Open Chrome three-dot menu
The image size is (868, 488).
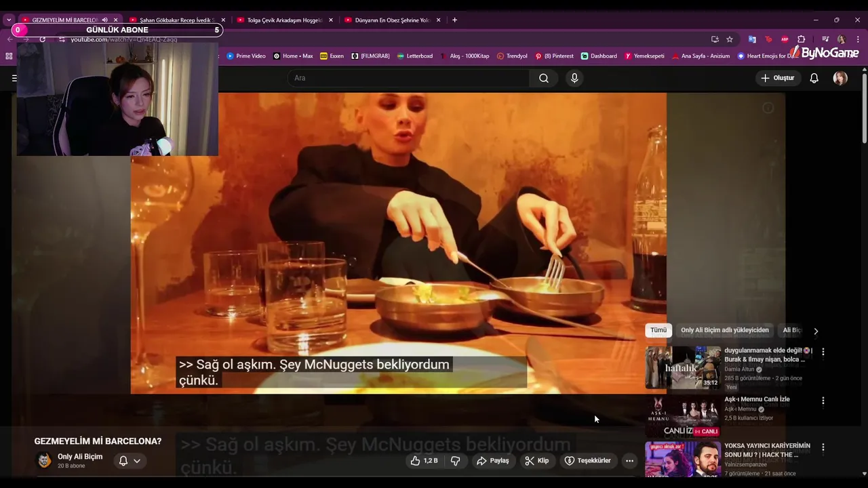tap(857, 39)
